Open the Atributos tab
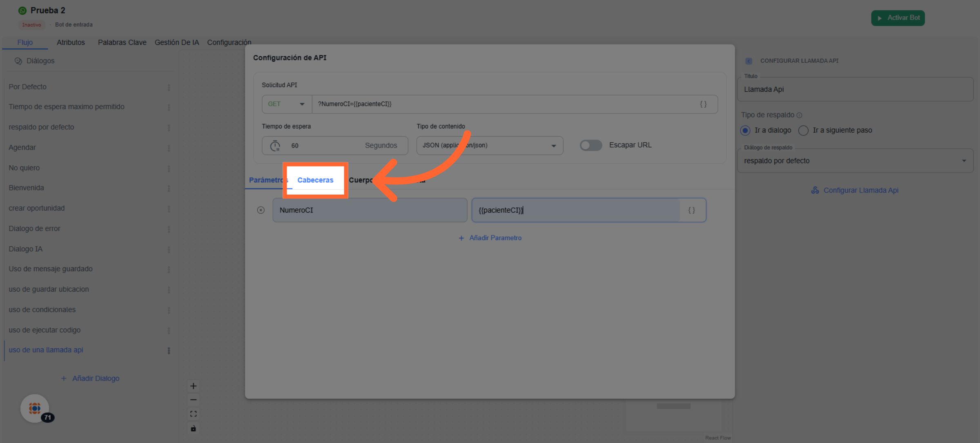The width and height of the screenshot is (980, 443). (71, 42)
